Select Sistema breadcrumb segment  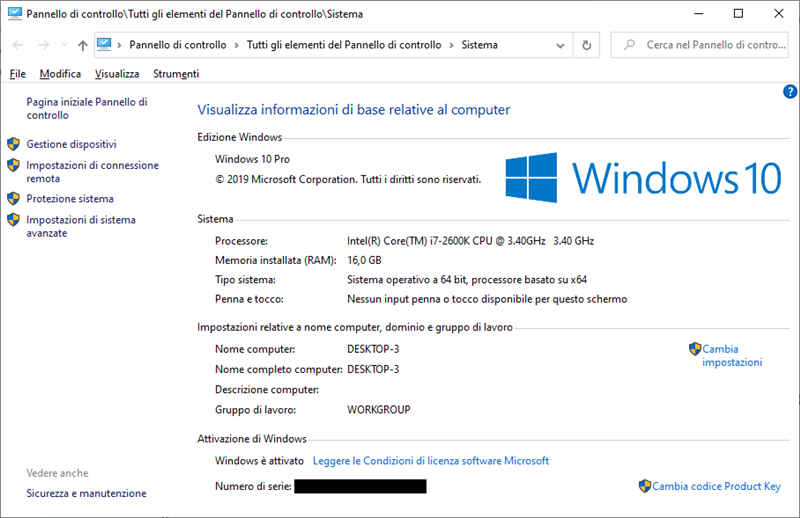click(480, 45)
